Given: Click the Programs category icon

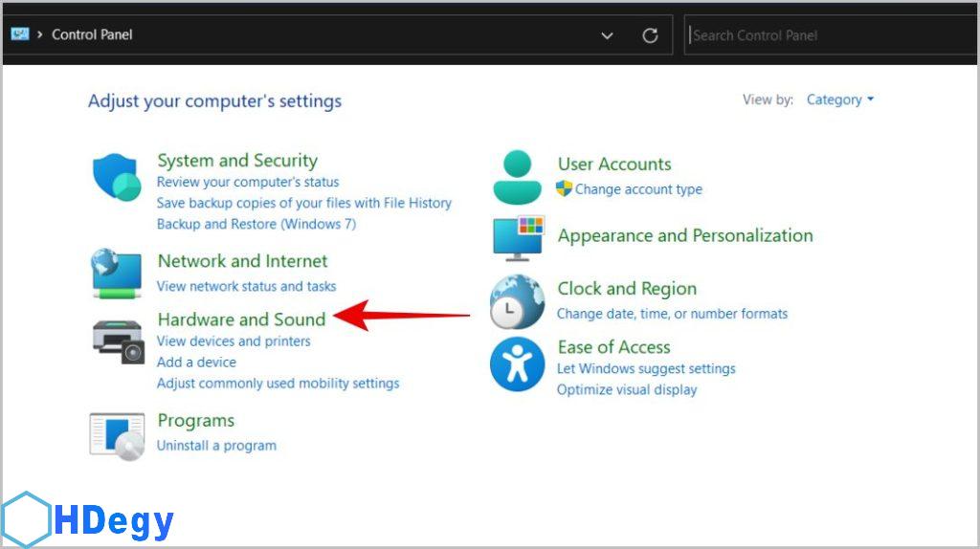Looking at the screenshot, I should point(117,433).
